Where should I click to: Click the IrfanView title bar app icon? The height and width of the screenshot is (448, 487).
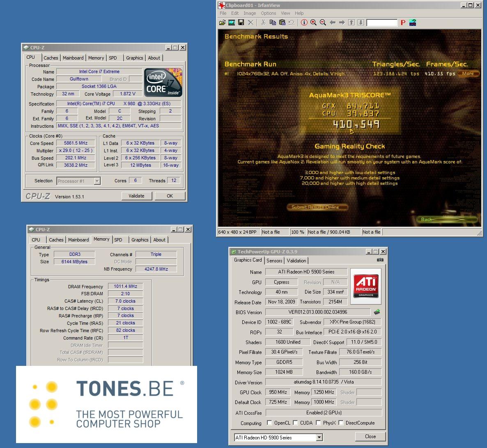coord(222,5)
